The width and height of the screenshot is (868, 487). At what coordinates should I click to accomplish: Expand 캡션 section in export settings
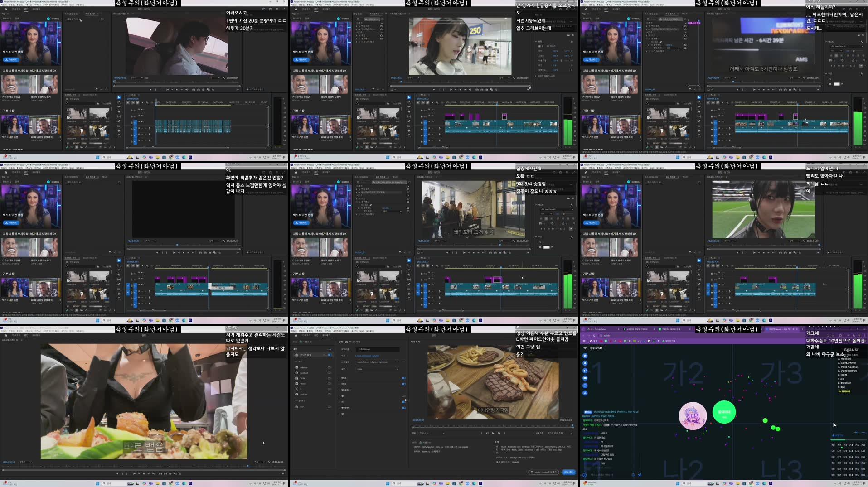click(339, 396)
